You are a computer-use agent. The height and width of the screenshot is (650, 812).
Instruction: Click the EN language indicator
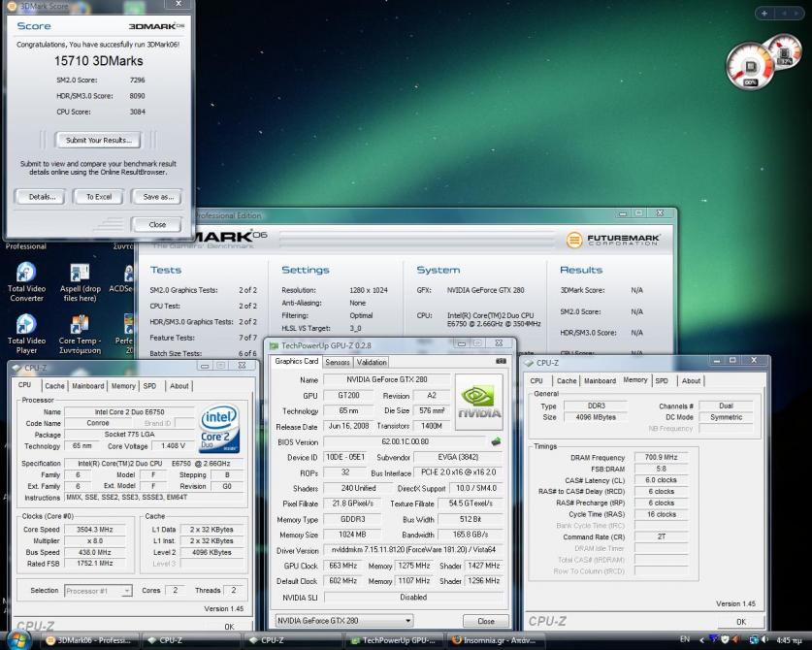(685, 640)
